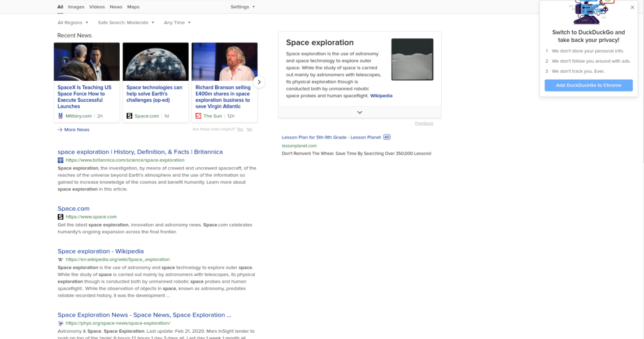Answer Yes to links helpful question
The height and width of the screenshot is (339, 644).
pyautogui.click(x=240, y=129)
